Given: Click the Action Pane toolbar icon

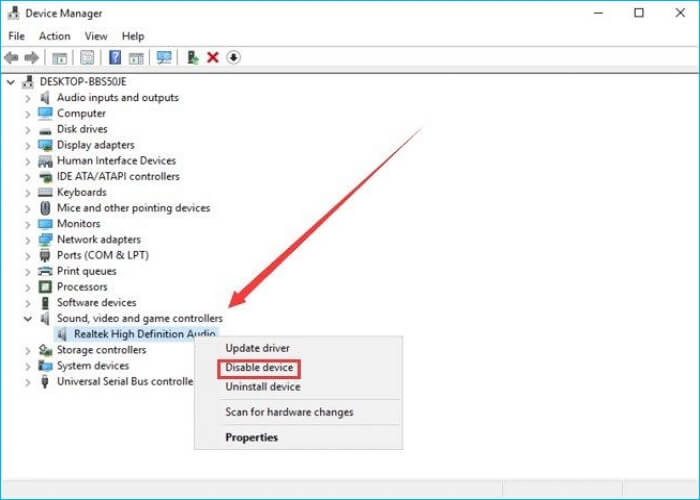Looking at the screenshot, I should (x=136, y=58).
